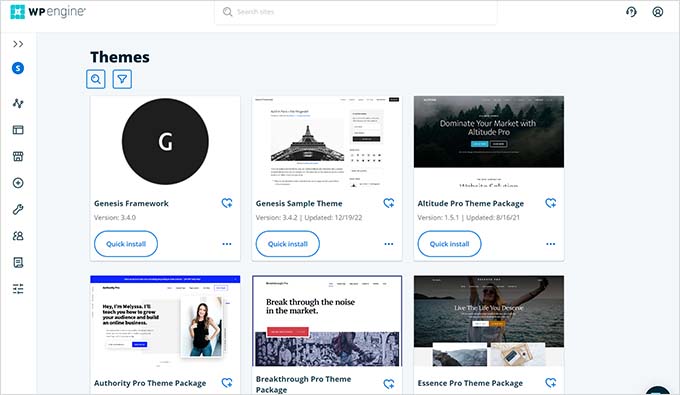680x395 pixels.
Task: Open the help support icon
Action: coord(631,12)
